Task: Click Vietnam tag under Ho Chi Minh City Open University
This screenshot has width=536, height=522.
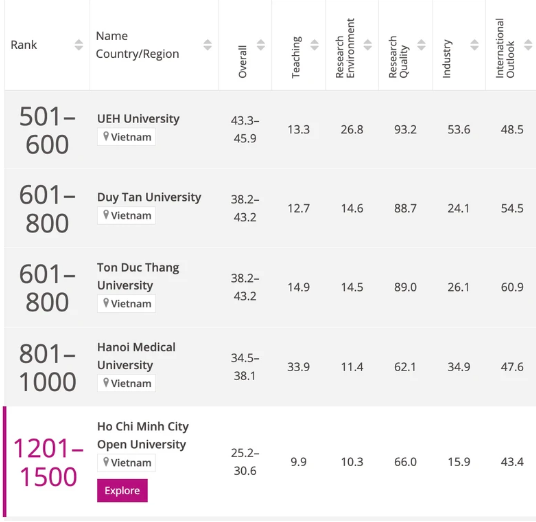Action: pos(126,463)
